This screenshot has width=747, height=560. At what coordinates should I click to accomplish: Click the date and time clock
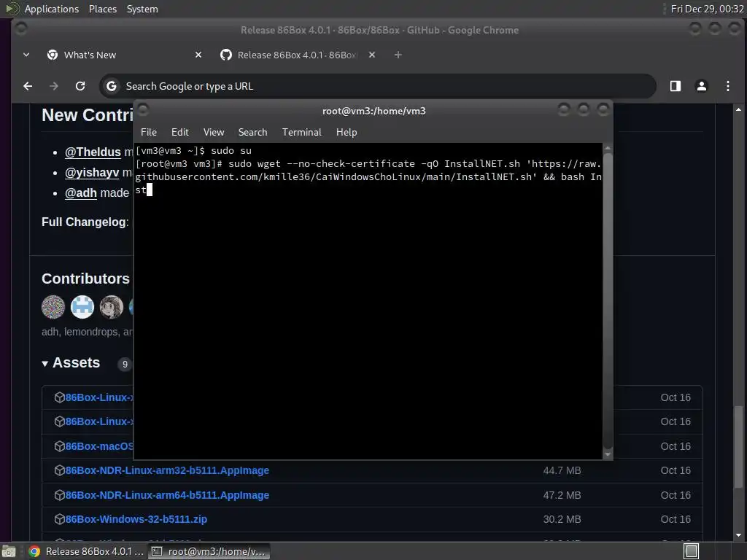tap(707, 9)
